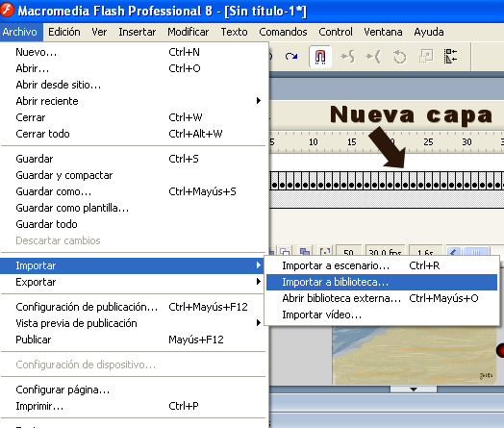Click the Scale toolbar icon

click(426, 57)
